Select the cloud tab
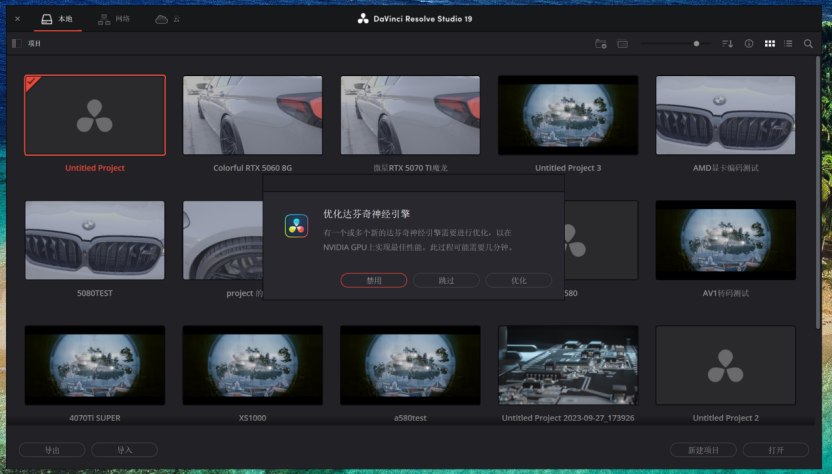Viewport: 832px width, 474px height. [x=167, y=19]
